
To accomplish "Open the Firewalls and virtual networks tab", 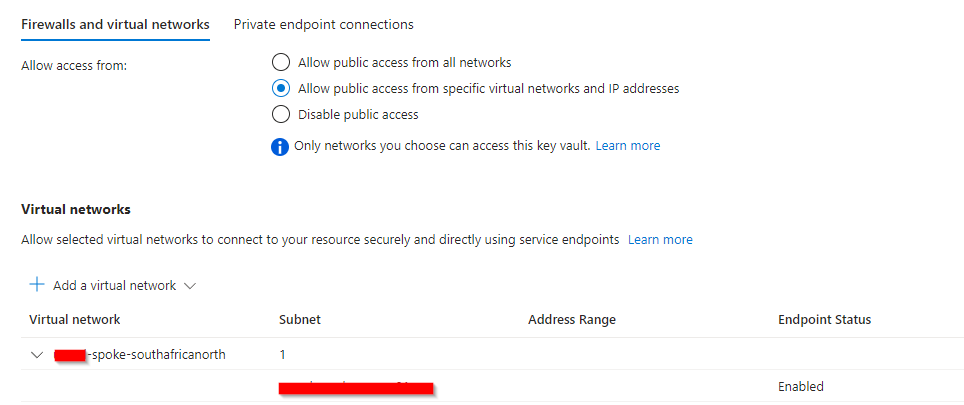I will pos(116,25).
